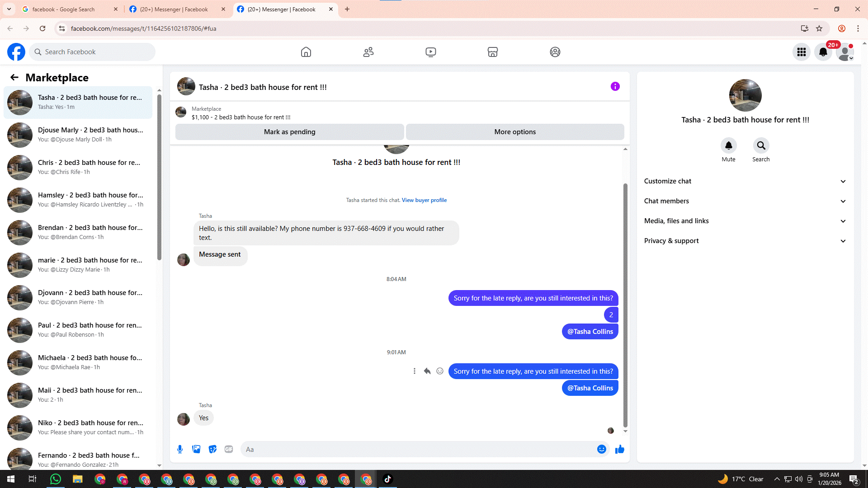This screenshot has width=868, height=488.
Task: Reload the page with refresh button
Action: pos(42,28)
